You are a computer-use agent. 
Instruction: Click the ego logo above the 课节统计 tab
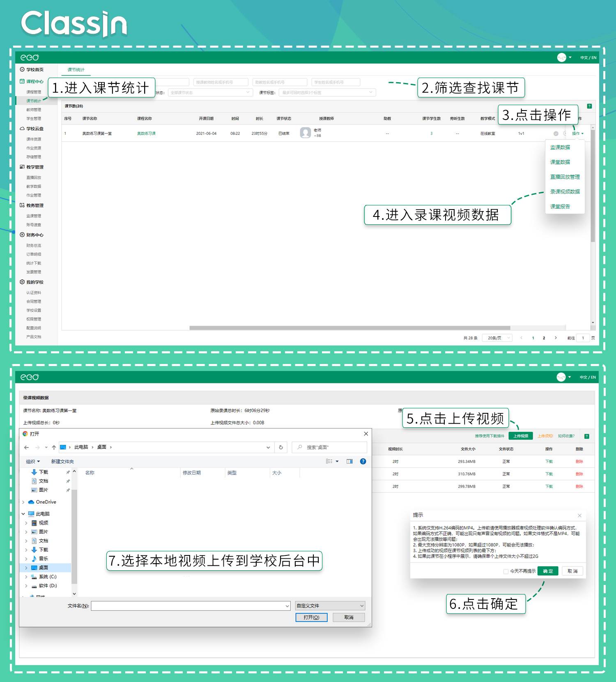(x=30, y=58)
